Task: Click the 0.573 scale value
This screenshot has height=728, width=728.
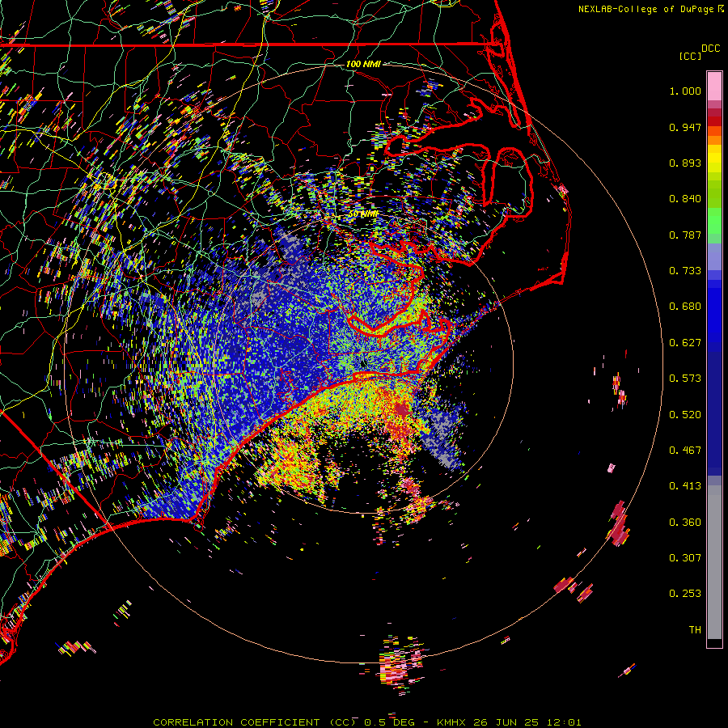Action: pyautogui.click(x=685, y=379)
